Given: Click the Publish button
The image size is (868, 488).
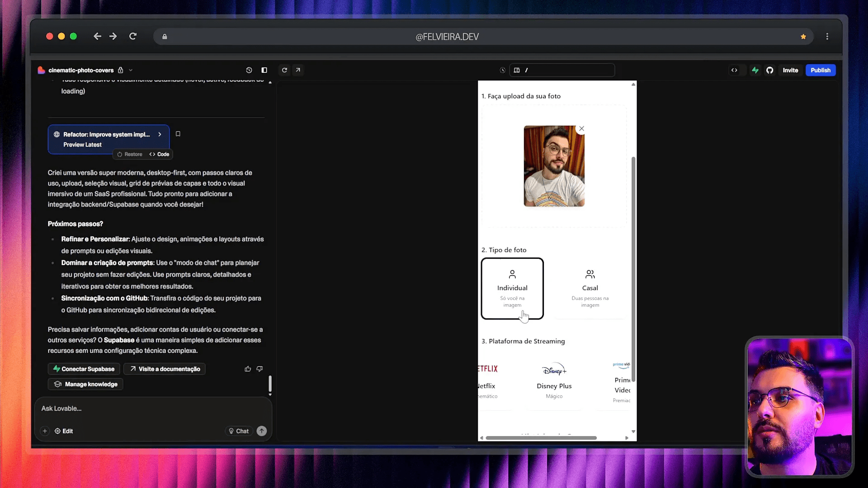Looking at the screenshot, I should 821,70.
